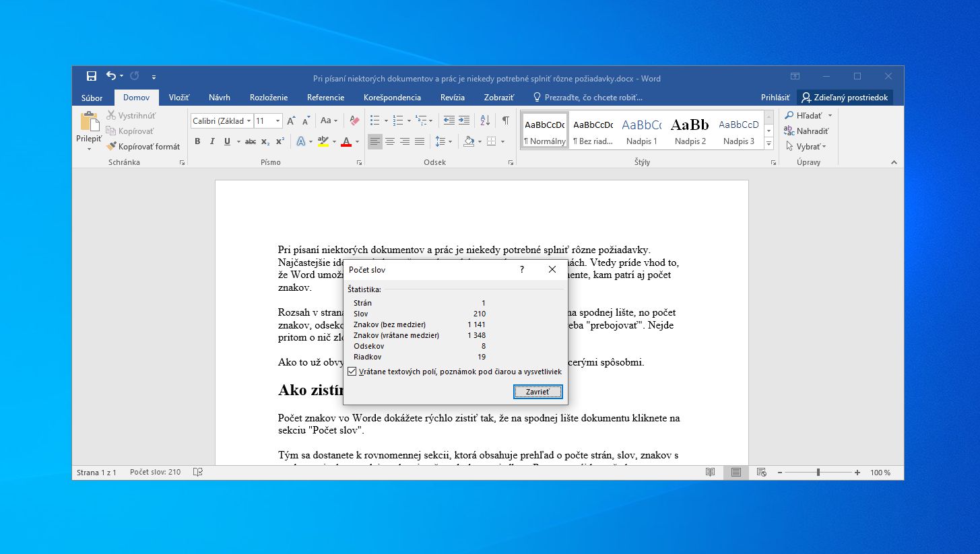Click the Prihlásiť sign-in link

coord(775,98)
